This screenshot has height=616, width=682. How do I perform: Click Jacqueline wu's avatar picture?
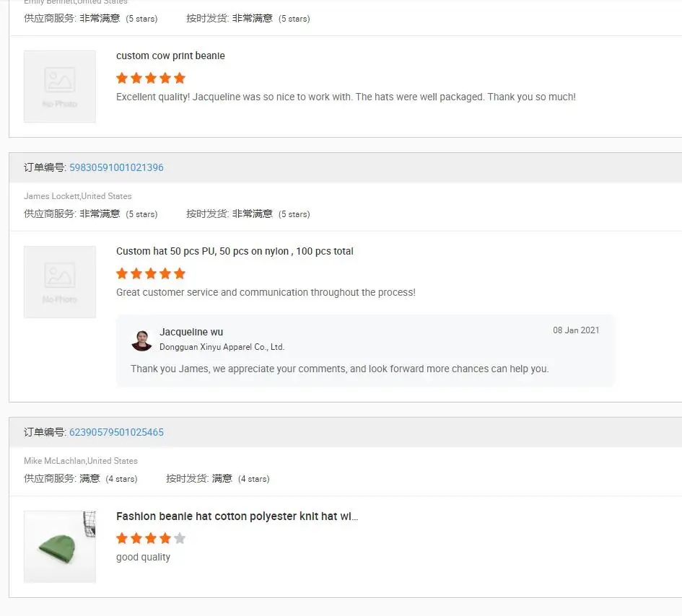click(x=141, y=340)
